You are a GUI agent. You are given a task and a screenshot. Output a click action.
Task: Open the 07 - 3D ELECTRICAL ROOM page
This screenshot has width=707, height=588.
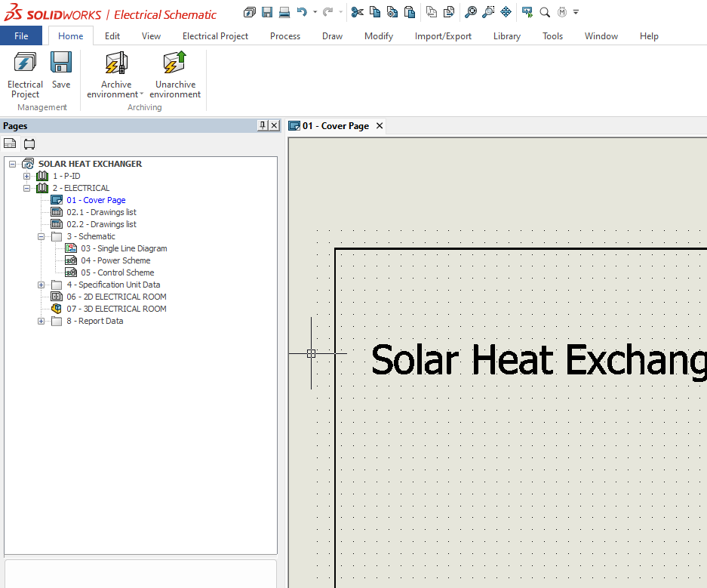point(115,309)
